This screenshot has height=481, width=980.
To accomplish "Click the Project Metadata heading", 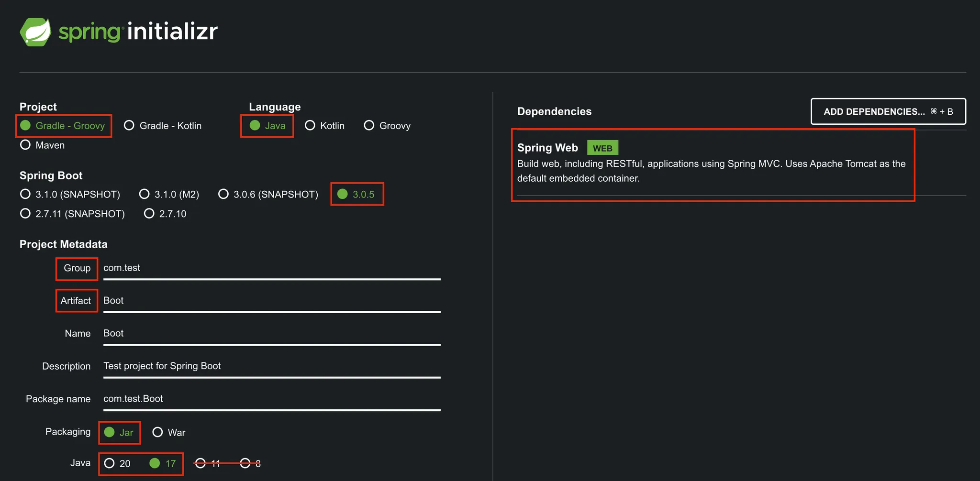I will (64, 244).
